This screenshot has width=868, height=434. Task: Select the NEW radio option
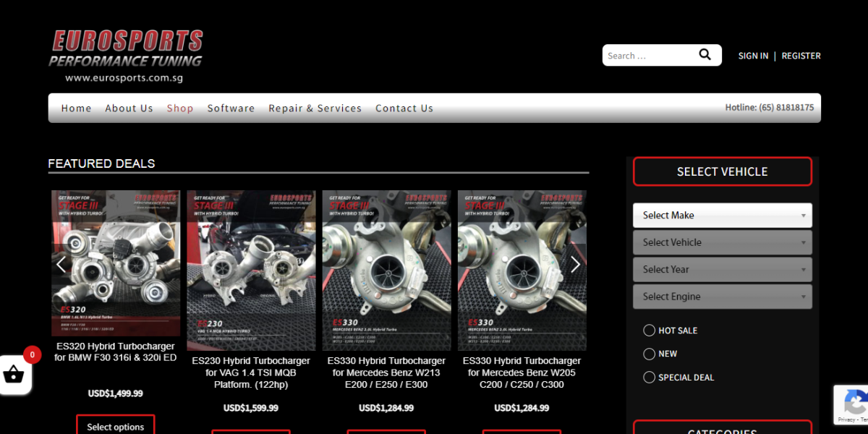tap(649, 354)
